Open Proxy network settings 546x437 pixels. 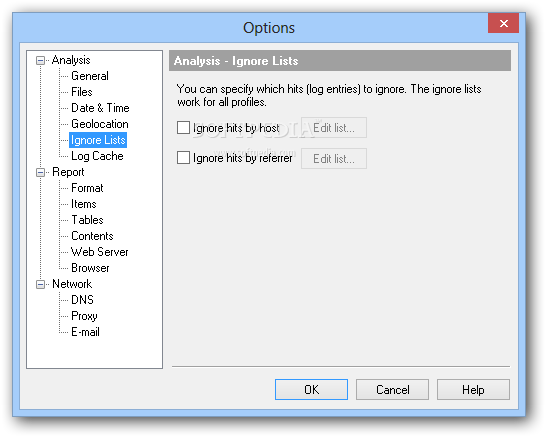84,316
